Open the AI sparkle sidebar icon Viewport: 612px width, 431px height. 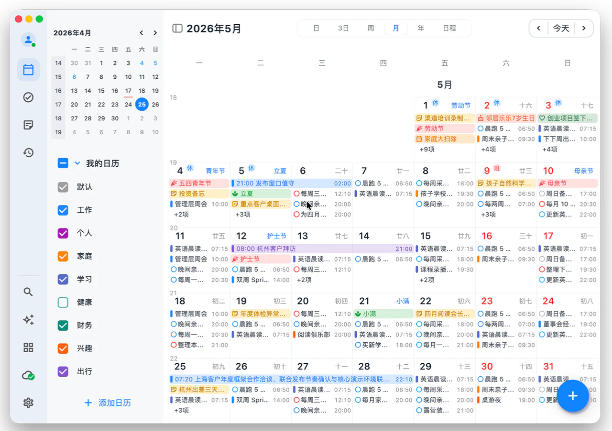click(x=28, y=320)
